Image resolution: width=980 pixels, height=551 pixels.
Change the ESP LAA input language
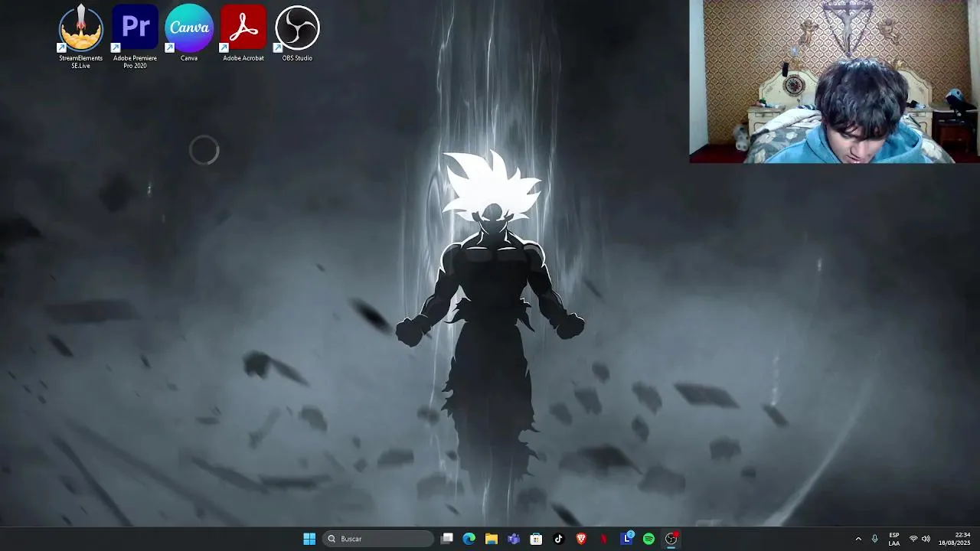[894, 539]
